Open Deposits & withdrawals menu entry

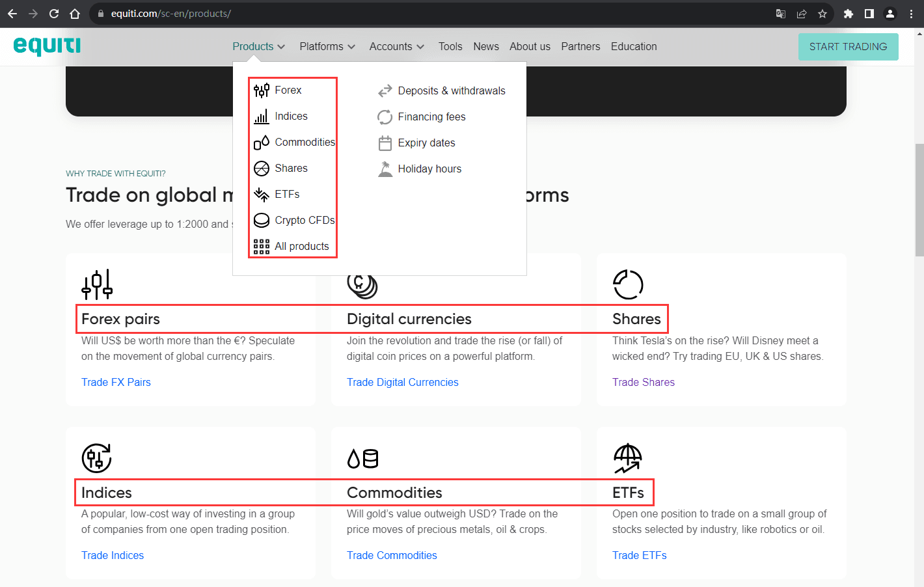(452, 91)
